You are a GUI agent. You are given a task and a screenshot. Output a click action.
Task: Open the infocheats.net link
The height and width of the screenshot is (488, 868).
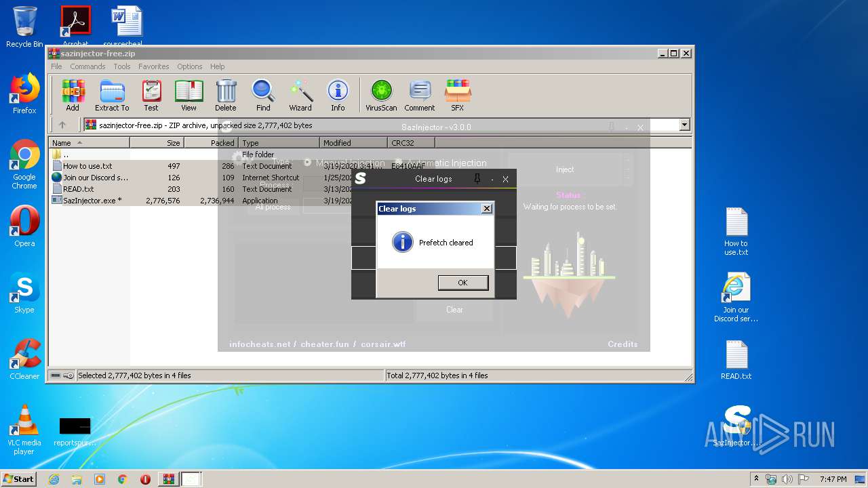[260, 344]
